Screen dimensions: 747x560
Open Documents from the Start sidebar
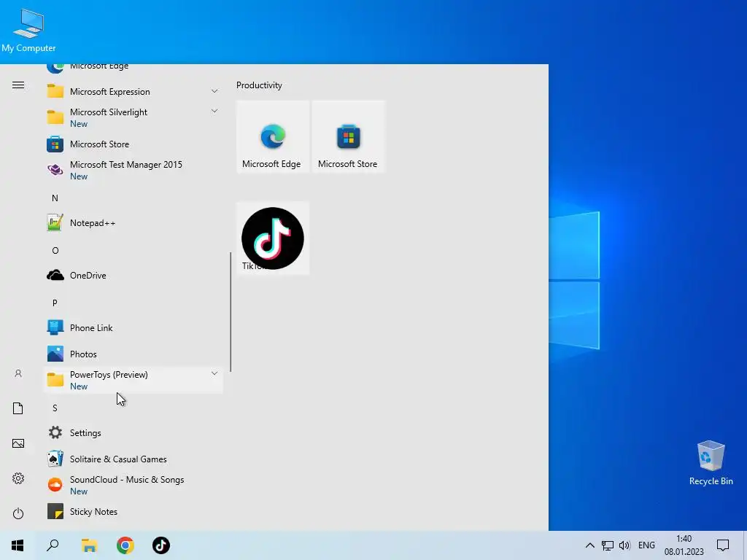[18, 408]
